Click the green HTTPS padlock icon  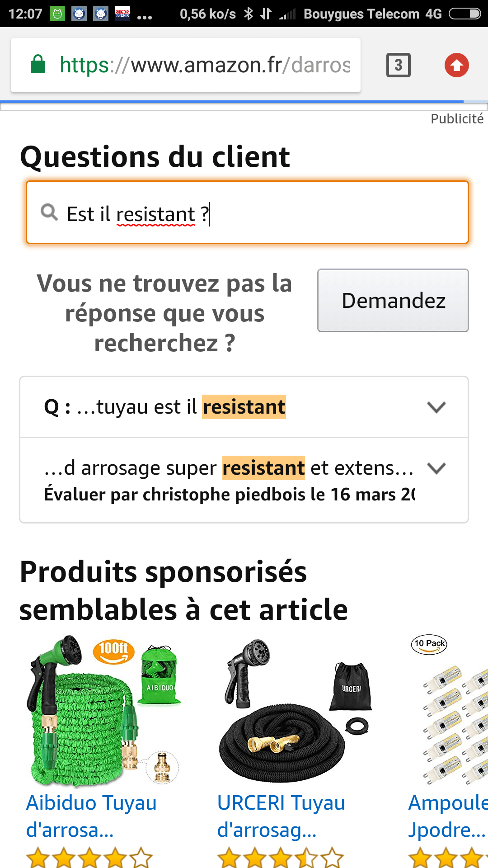click(39, 65)
